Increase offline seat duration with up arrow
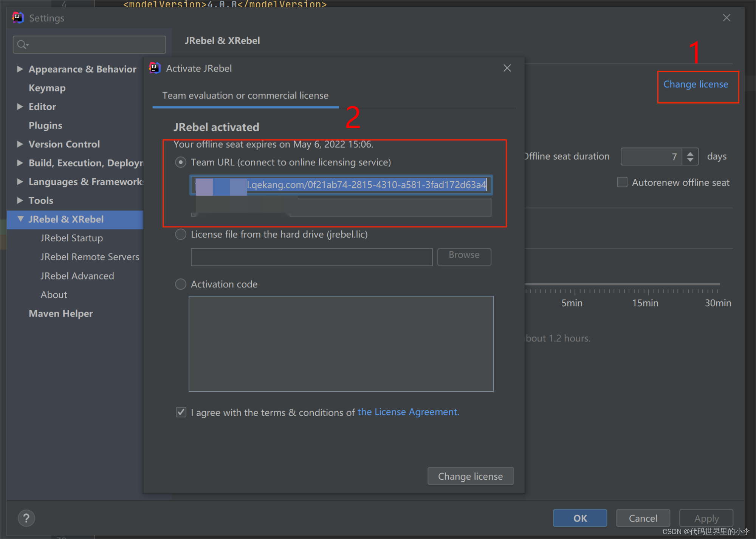Image resolution: width=756 pixels, height=539 pixels. [690, 153]
